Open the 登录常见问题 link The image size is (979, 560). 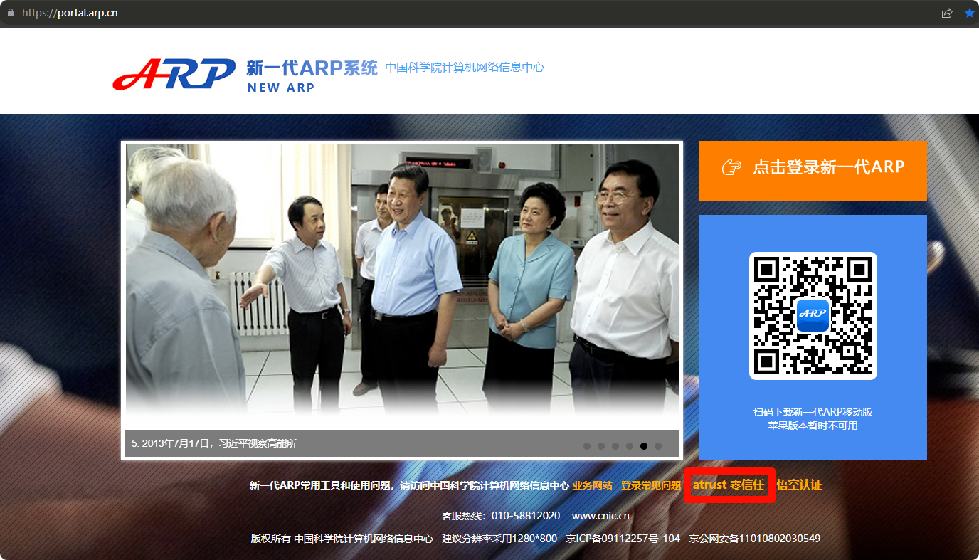click(650, 485)
